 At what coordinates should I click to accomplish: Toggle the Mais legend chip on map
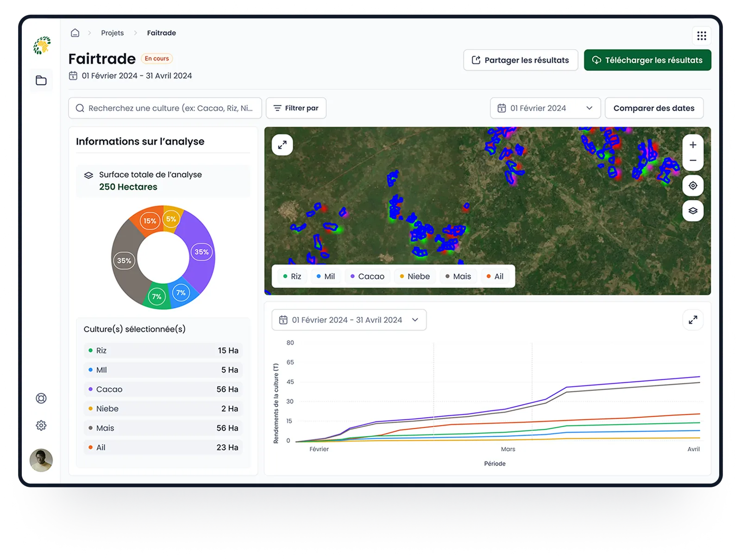(458, 277)
